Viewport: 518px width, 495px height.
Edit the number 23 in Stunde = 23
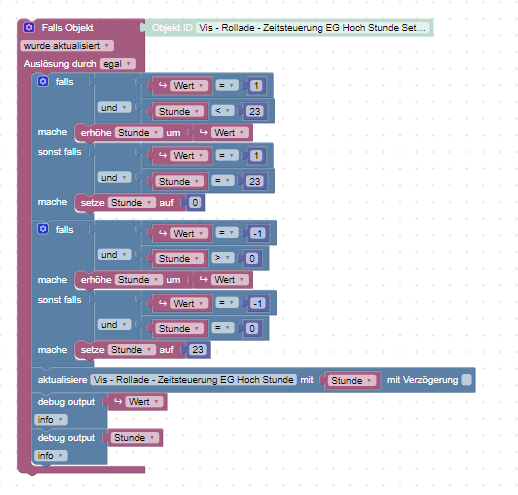click(x=255, y=181)
